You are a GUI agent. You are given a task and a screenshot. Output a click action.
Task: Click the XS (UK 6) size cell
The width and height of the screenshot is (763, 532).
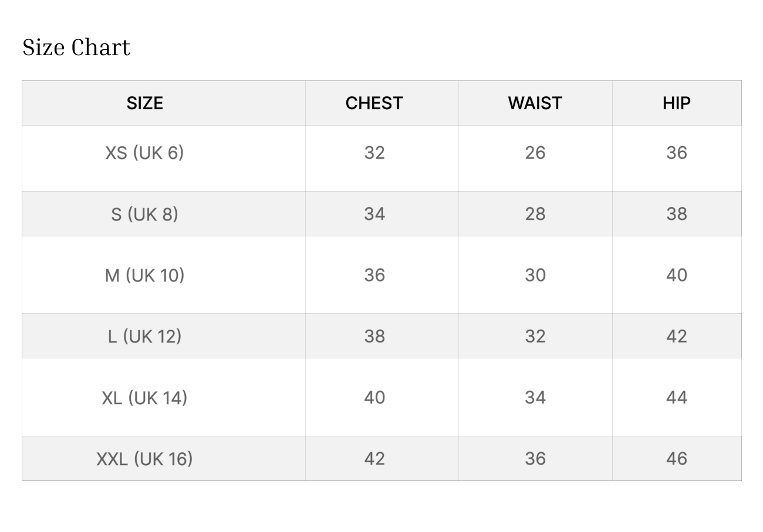(x=144, y=153)
